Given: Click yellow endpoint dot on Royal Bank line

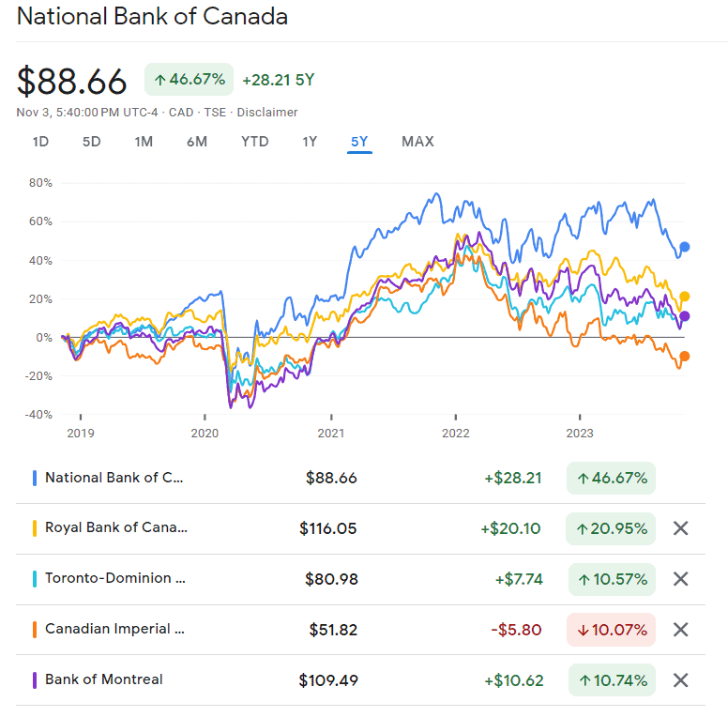Looking at the screenshot, I should point(685,297).
